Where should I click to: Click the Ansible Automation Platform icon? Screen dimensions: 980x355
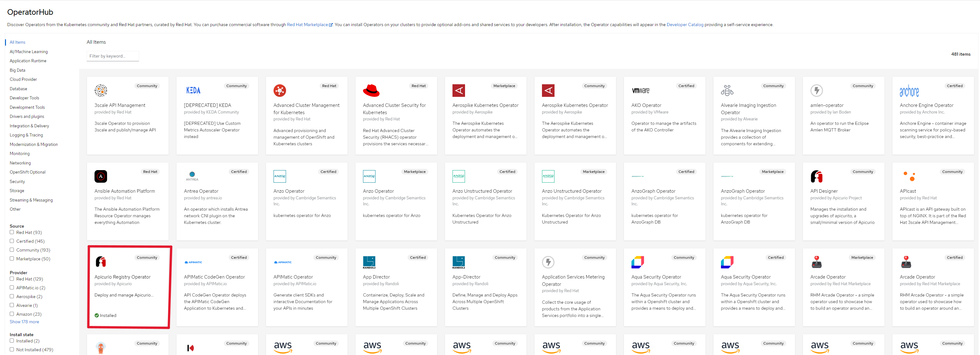point(101,176)
